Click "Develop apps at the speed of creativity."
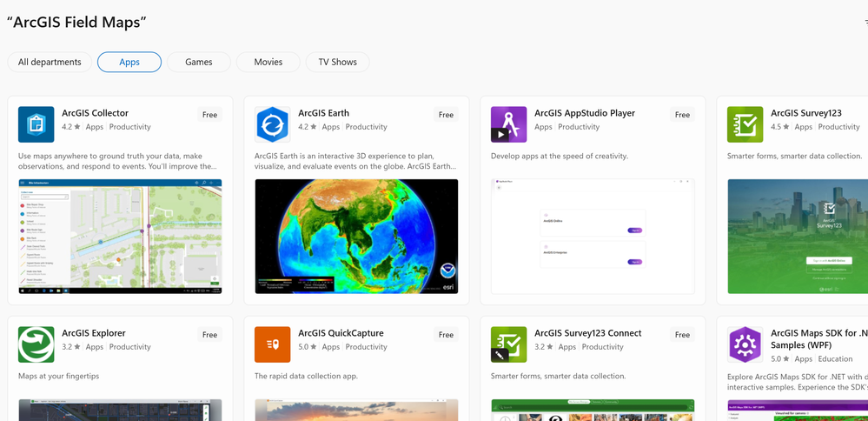The height and width of the screenshot is (421, 868). coord(560,157)
